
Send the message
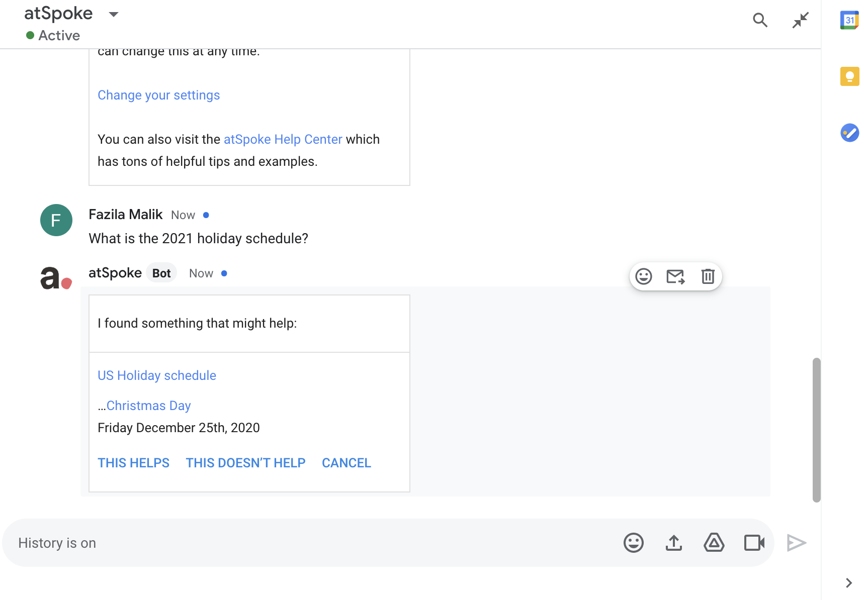pos(797,543)
